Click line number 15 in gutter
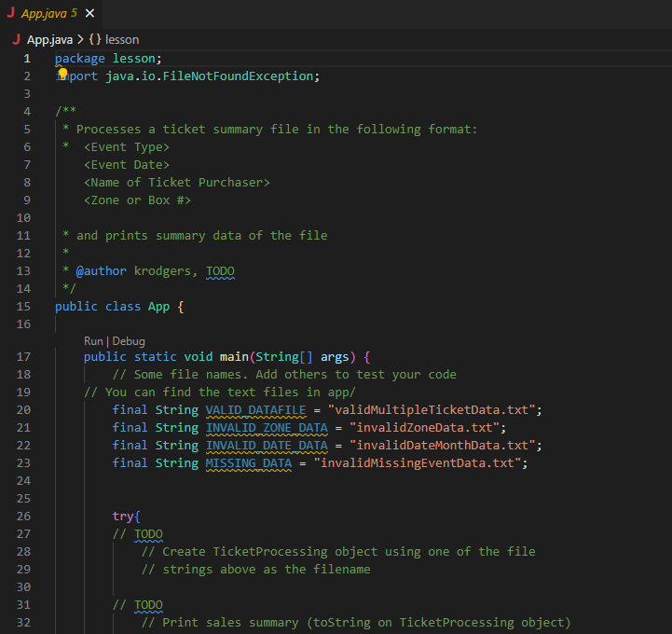Viewport: 672px width, 634px height. [x=23, y=307]
